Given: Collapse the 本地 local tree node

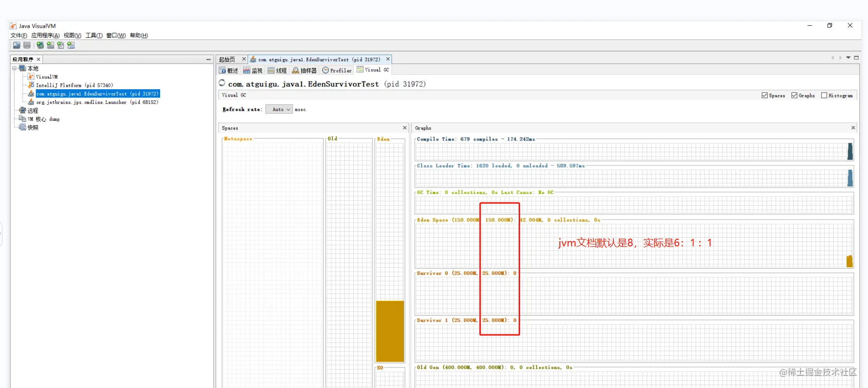Looking at the screenshot, I should [x=15, y=68].
